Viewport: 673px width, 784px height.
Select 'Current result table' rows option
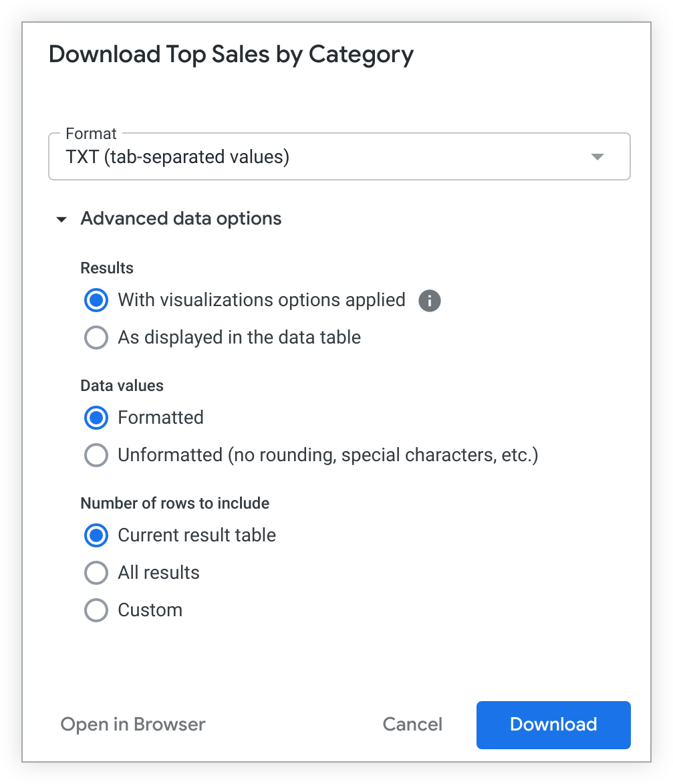(x=96, y=535)
